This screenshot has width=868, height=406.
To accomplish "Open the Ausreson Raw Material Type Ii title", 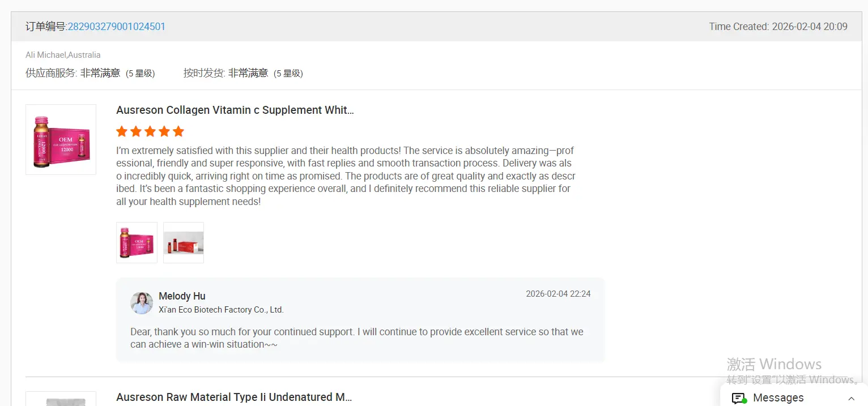I will tap(234, 397).
